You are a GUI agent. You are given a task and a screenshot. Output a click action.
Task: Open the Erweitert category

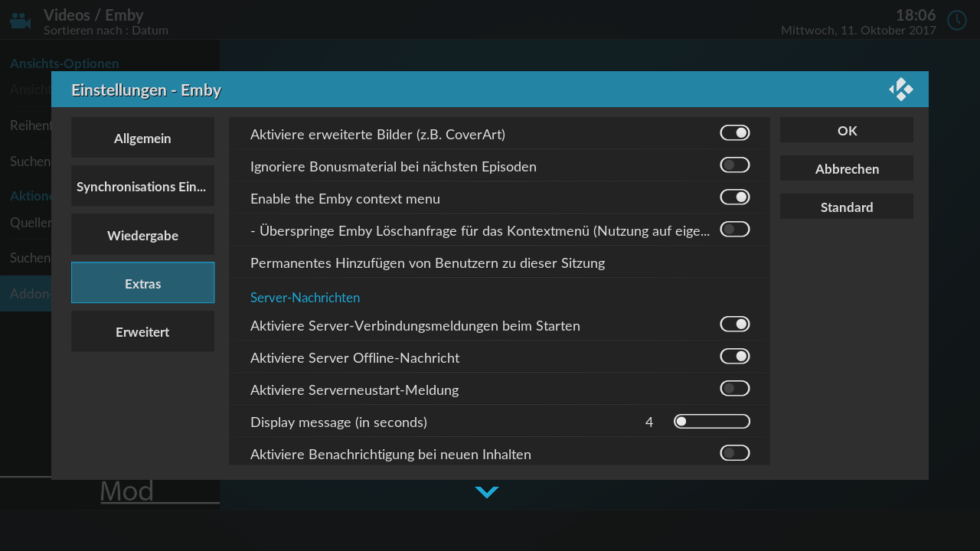(x=142, y=331)
